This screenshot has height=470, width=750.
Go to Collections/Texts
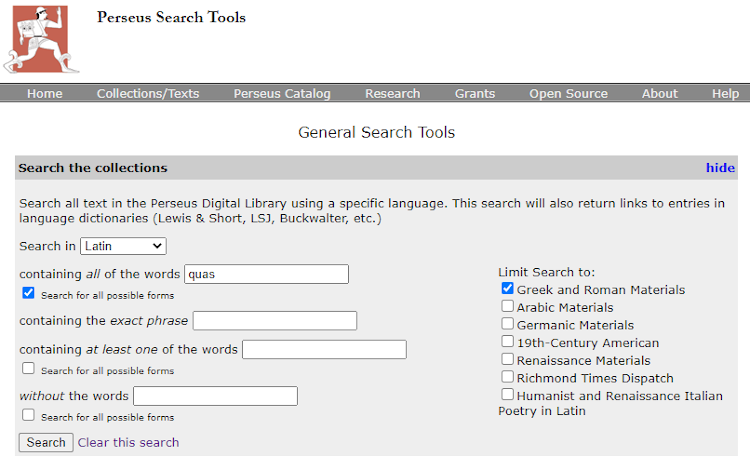(x=148, y=94)
